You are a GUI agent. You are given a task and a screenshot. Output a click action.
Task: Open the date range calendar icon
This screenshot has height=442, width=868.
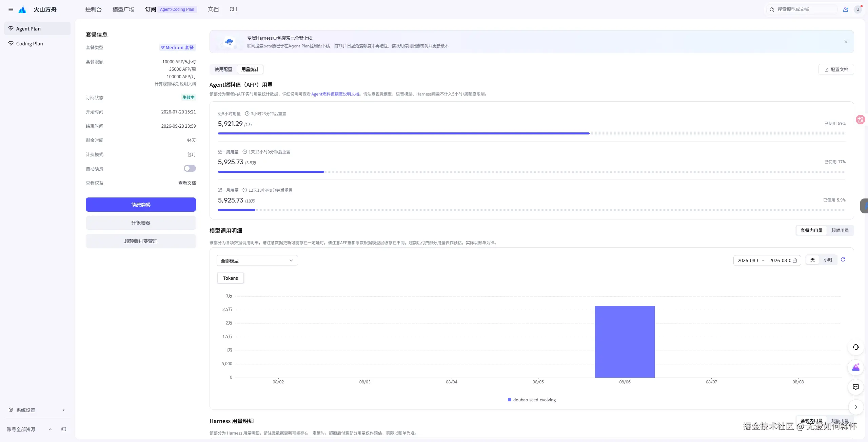click(x=795, y=260)
